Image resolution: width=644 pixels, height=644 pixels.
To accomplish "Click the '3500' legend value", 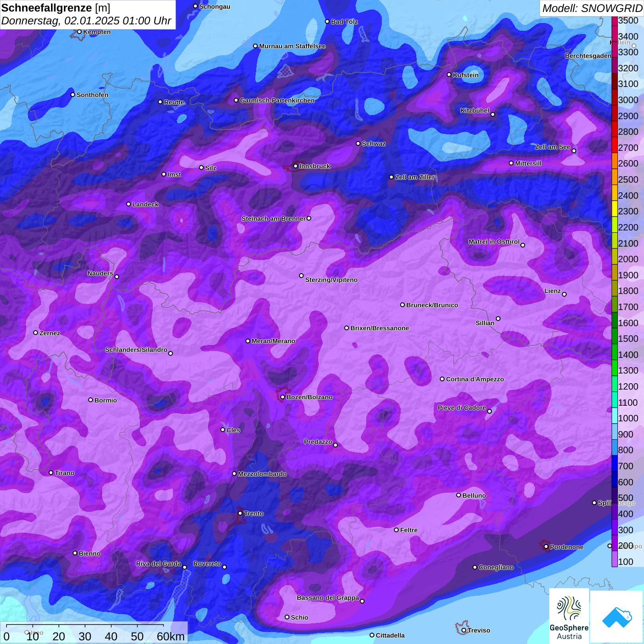I will [628, 20].
